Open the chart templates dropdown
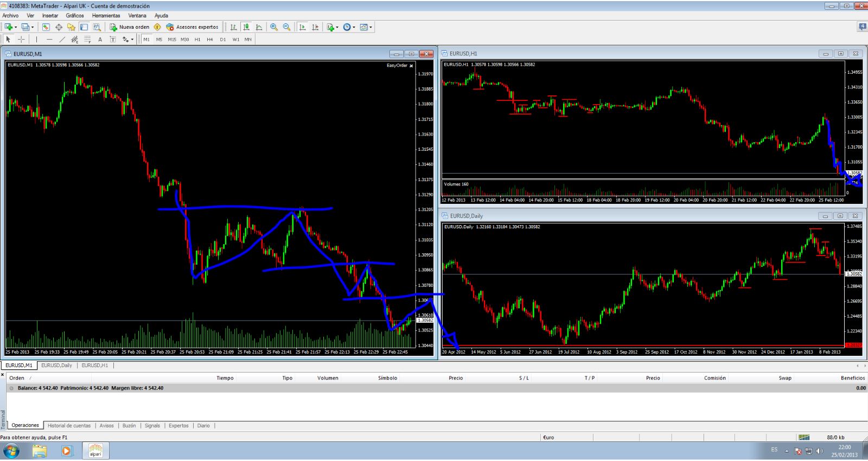 tap(371, 27)
